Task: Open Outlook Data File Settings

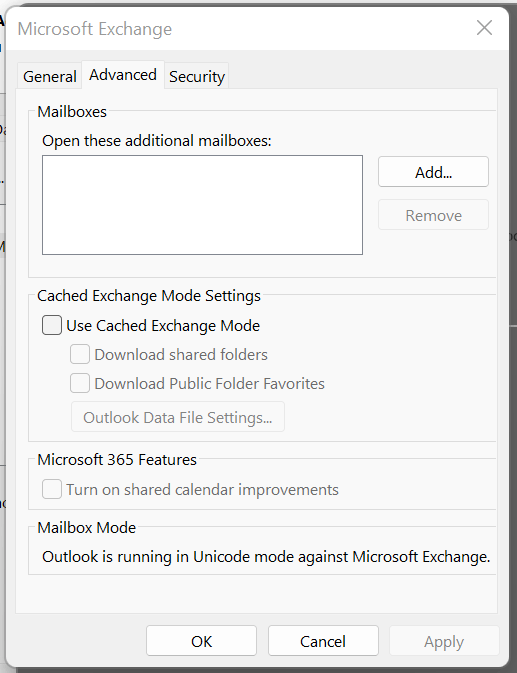Action: click(178, 417)
